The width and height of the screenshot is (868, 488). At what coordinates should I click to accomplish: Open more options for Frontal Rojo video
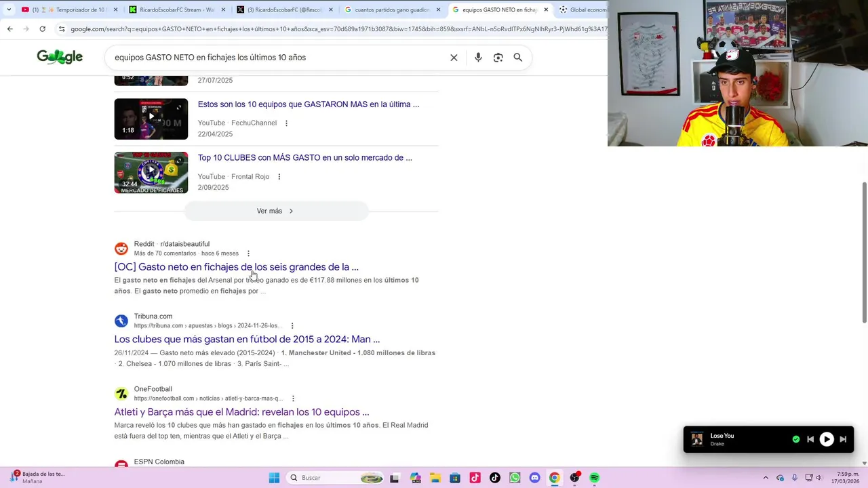pos(279,177)
